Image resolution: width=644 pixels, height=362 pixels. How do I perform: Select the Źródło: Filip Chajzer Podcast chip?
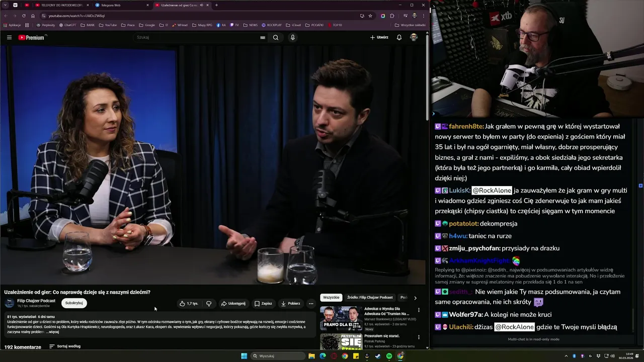[x=370, y=297]
